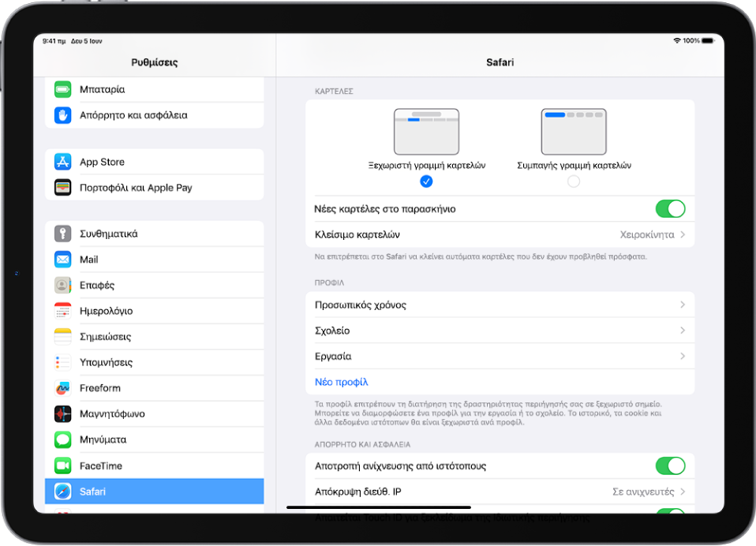Open the Μαγνητόφωνο voice memos icon
Image resolution: width=756 pixels, height=546 pixels.
[62, 413]
